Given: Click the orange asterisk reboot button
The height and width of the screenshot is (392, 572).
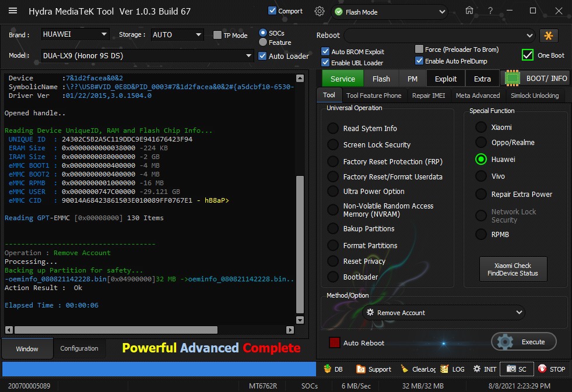Looking at the screenshot, I should [548, 36].
